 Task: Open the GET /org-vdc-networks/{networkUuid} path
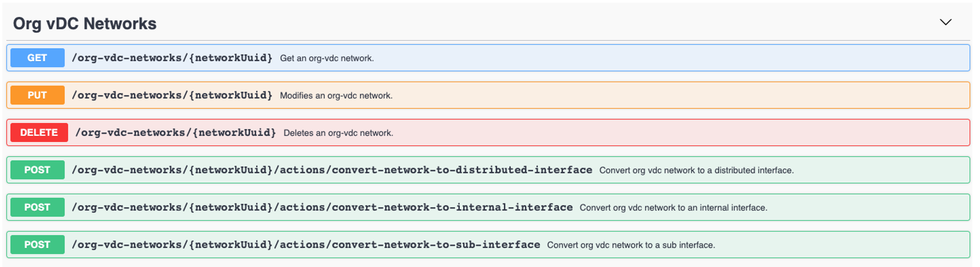[172, 58]
